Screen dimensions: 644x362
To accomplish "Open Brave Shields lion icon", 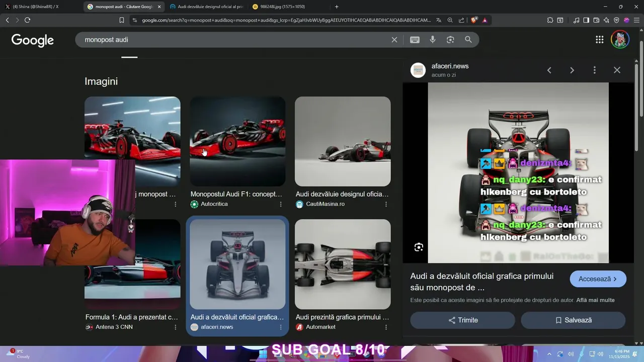I will coord(474,20).
